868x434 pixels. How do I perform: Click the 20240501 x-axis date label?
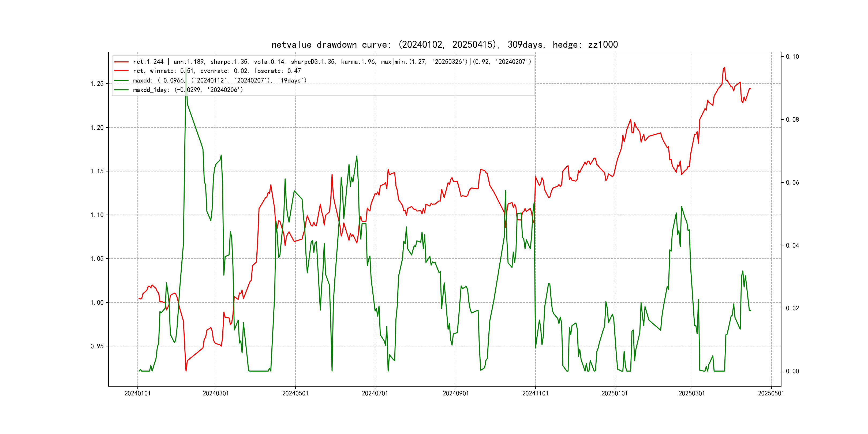(295, 393)
